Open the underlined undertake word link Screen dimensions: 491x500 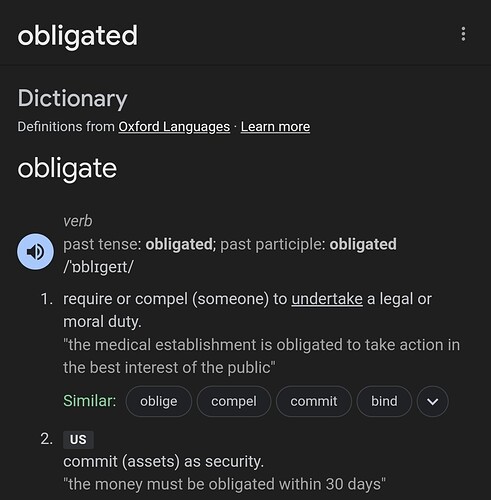[x=327, y=299]
